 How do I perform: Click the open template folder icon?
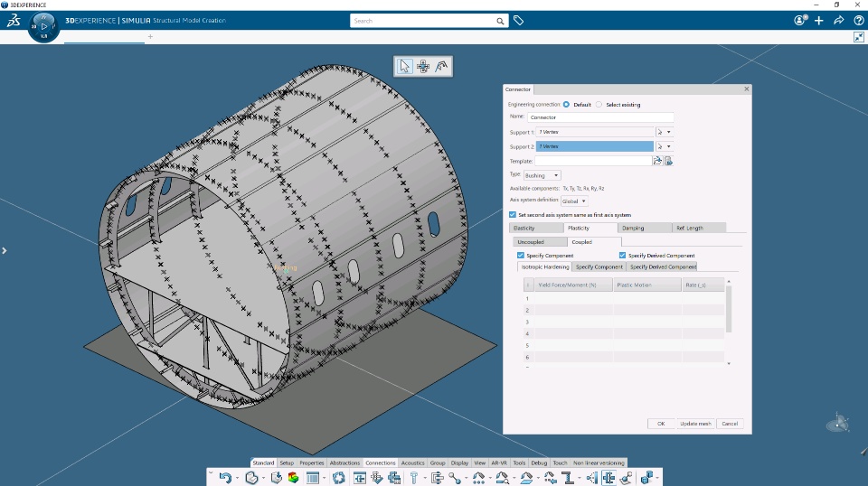pos(657,161)
